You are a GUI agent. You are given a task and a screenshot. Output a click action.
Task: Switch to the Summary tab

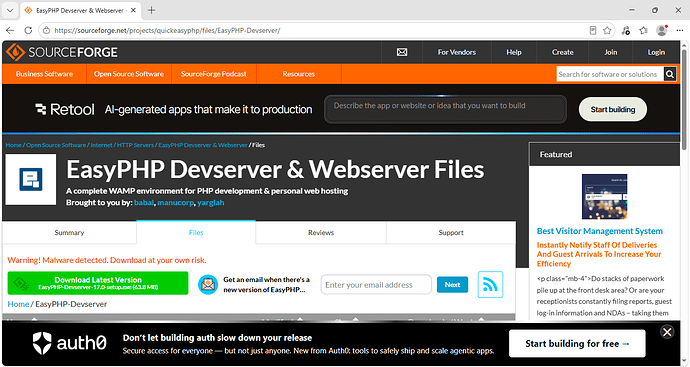point(69,233)
